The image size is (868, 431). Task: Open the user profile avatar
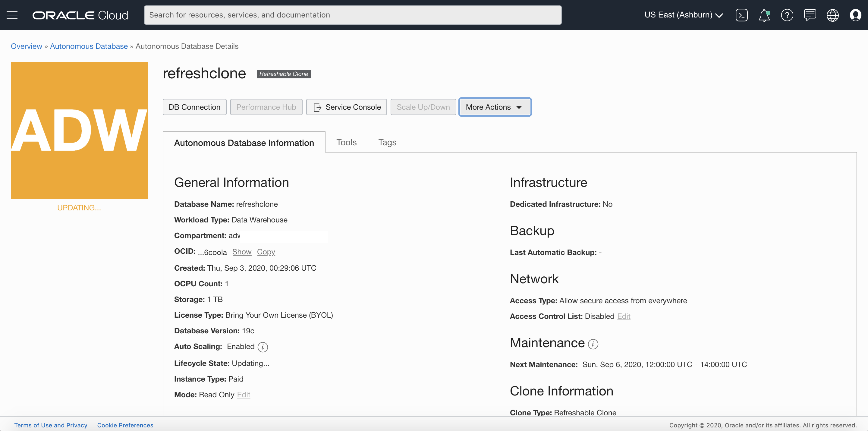pyautogui.click(x=855, y=15)
